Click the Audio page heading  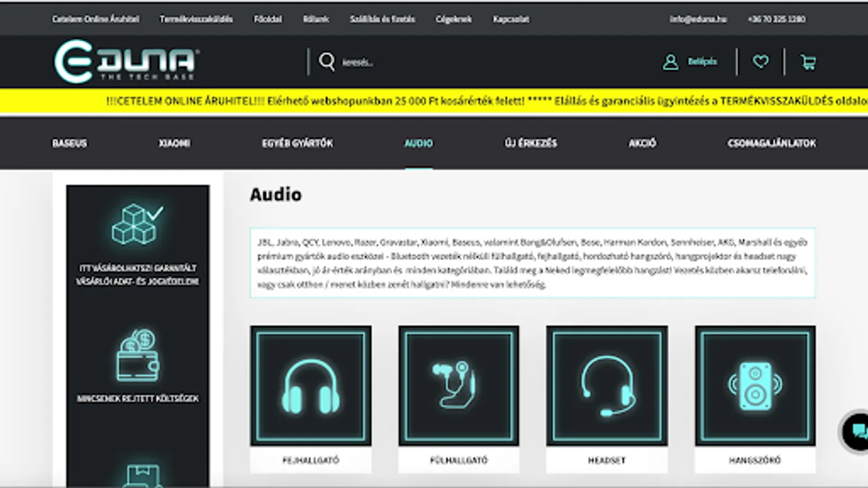click(x=276, y=194)
